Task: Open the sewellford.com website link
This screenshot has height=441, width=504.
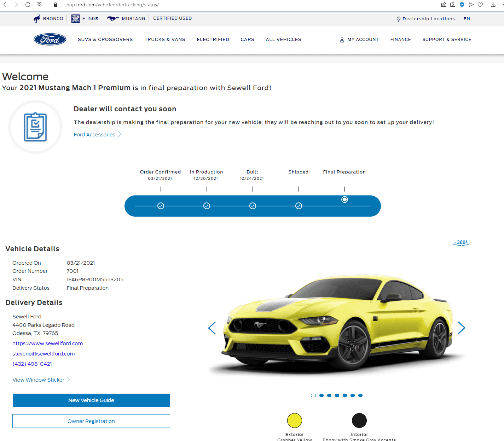Action: [48, 343]
